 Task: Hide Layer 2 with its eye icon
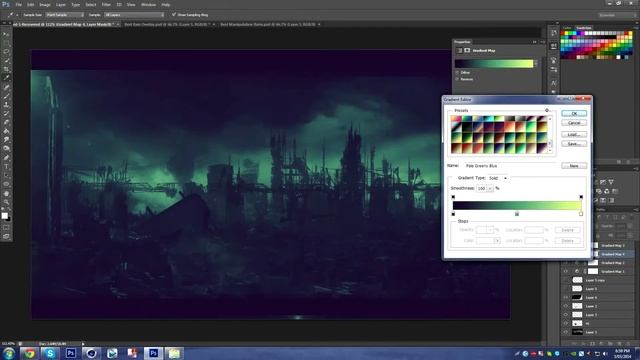pyautogui.click(x=566, y=306)
